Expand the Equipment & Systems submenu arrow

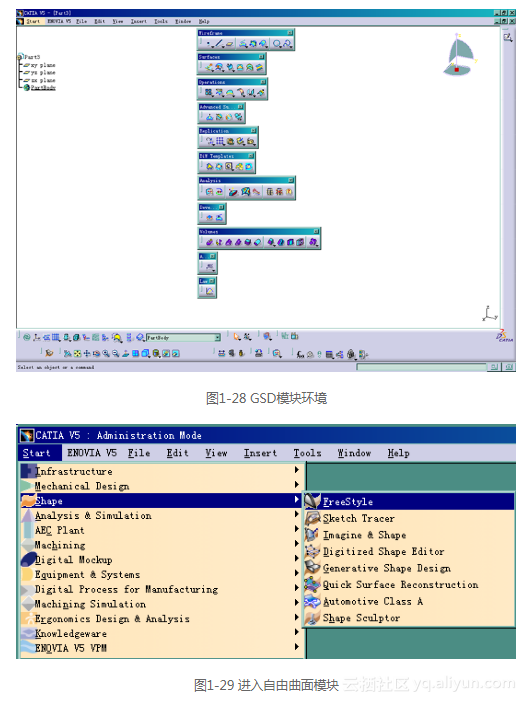pyautogui.click(x=296, y=573)
